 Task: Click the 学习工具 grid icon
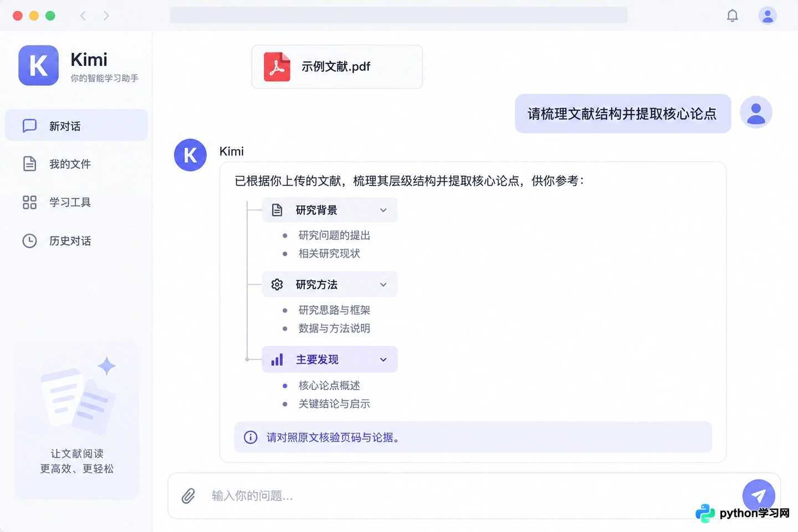pos(29,202)
